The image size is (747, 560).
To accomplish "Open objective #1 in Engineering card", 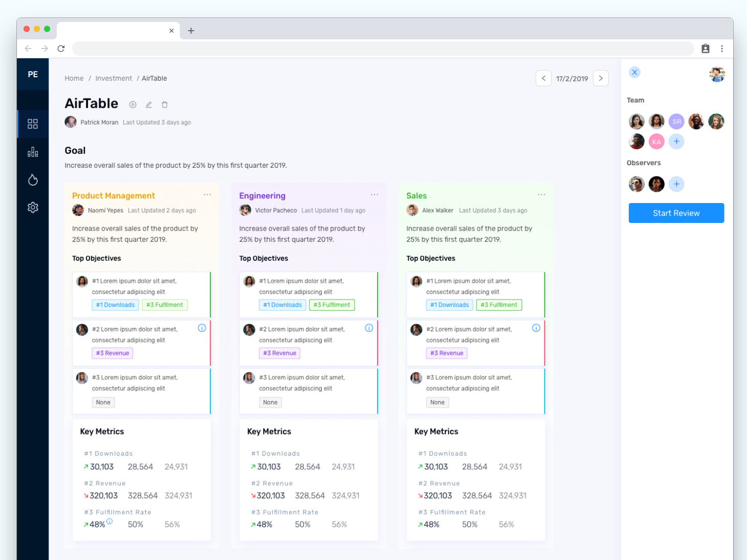I will tap(309, 295).
